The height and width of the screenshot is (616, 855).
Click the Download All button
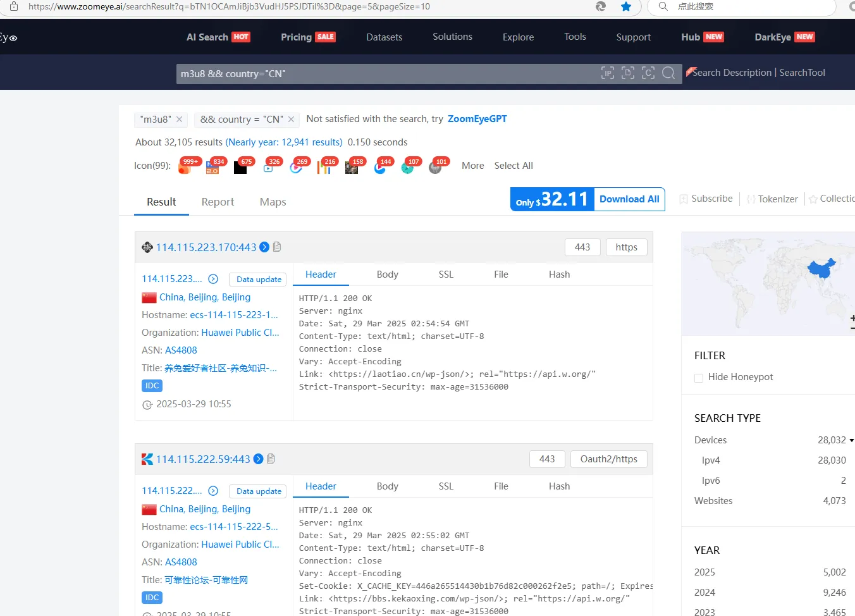(x=629, y=199)
